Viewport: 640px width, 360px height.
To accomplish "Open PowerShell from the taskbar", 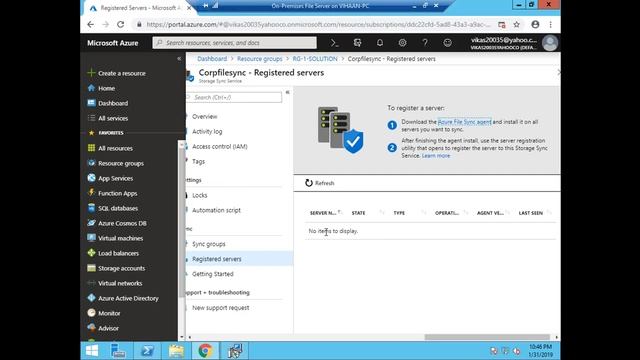I will pos(147,351).
